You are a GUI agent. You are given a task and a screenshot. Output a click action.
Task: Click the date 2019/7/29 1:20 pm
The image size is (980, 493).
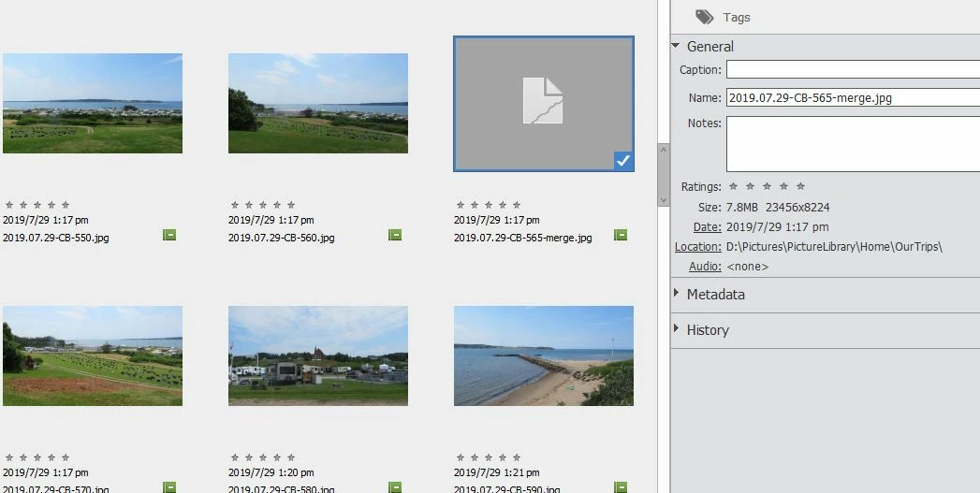click(271, 472)
